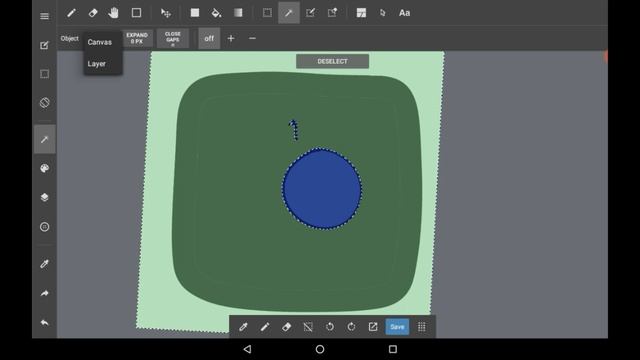Choose the eraser in bottom shortcut bar

(x=287, y=327)
